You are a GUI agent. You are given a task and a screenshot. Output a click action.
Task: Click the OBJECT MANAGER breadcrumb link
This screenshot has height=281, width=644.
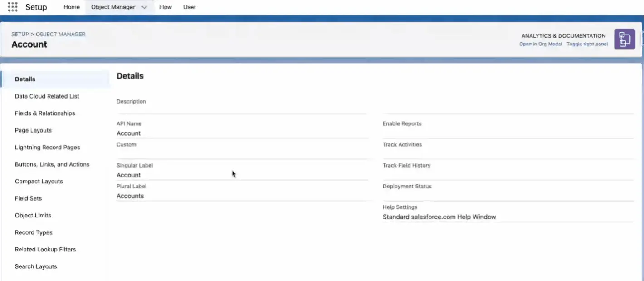pos(61,34)
